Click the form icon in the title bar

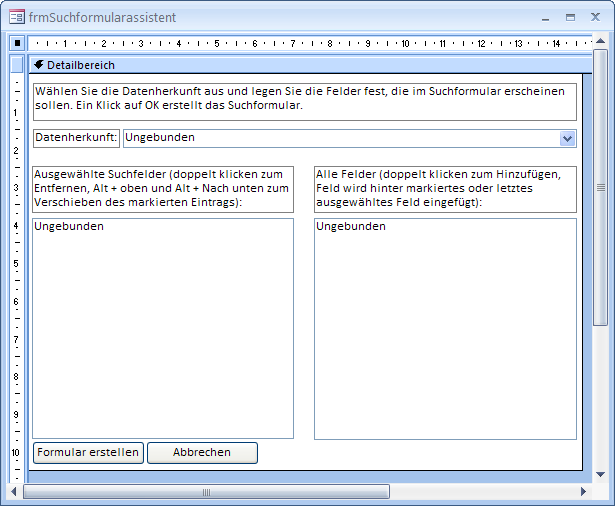click(x=17, y=17)
